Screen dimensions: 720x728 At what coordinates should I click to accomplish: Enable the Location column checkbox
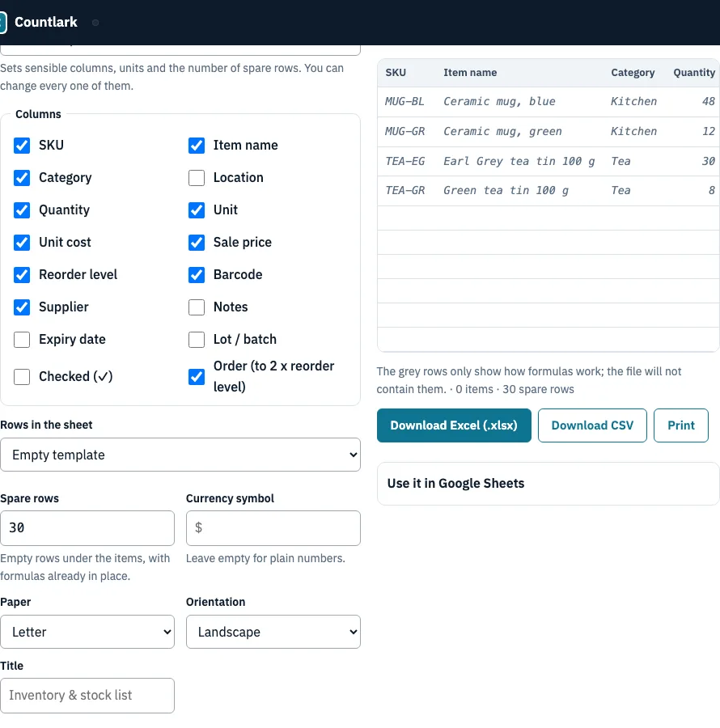coord(197,178)
